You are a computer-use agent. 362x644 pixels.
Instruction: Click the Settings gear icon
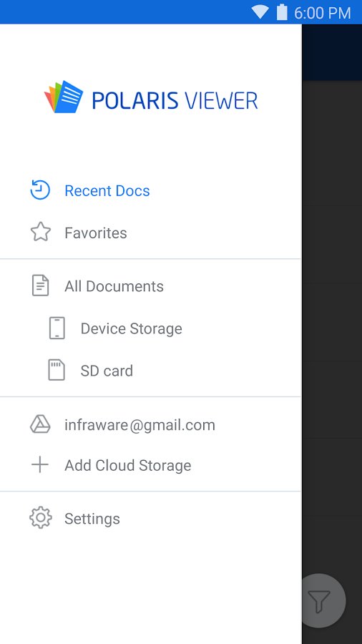[x=41, y=518]
